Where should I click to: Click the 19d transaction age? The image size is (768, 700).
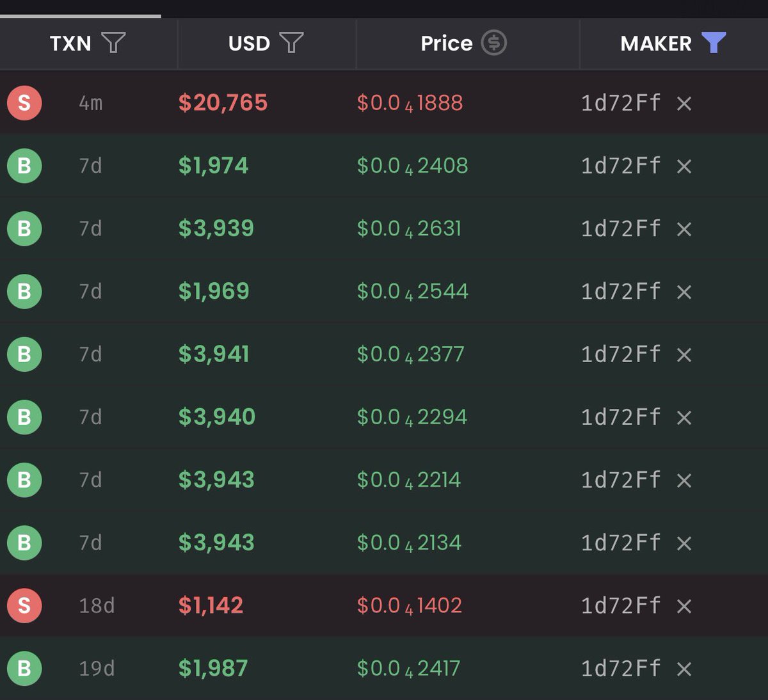tap(97, 668)
